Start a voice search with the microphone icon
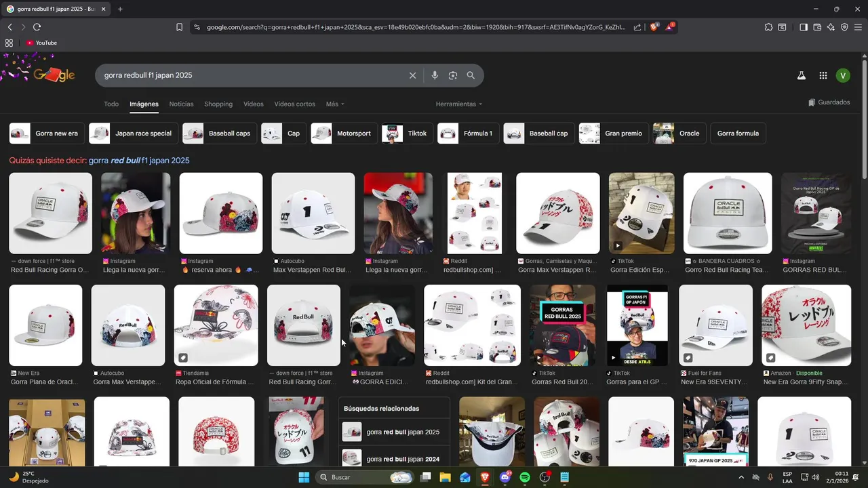Image resolution: width=868 pixels, height=488 pixels. point(435,75)
